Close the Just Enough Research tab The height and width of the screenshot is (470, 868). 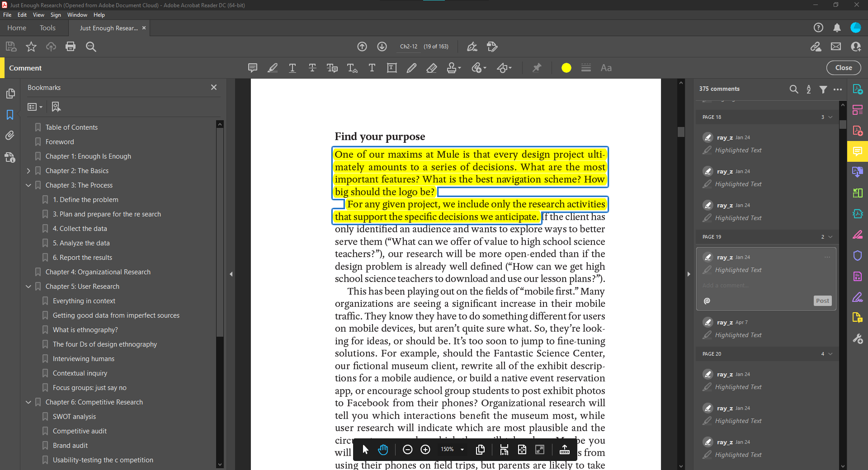[x=144, y=28]
